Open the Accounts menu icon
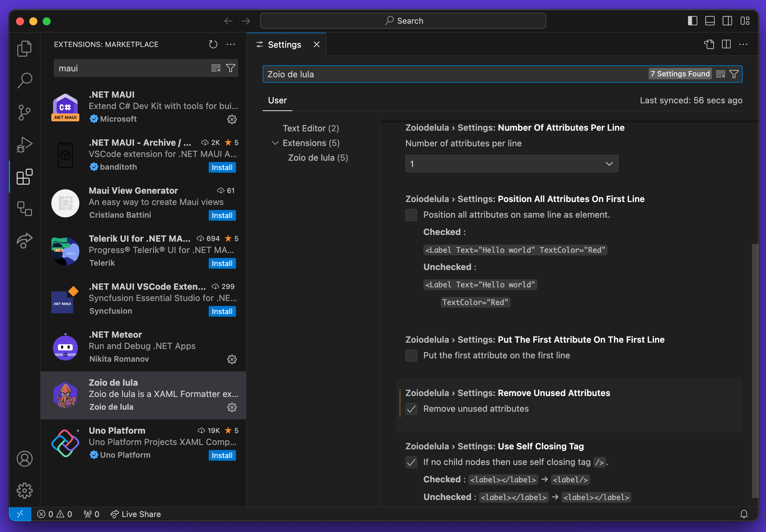This screenshot has height=532, width=766. [24, 459]
